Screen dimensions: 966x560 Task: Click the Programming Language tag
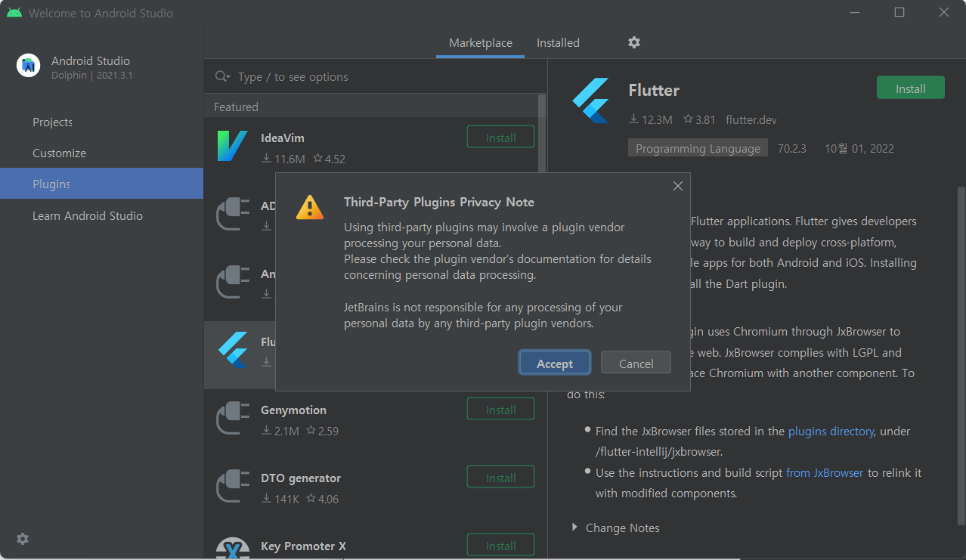[698, 148]
